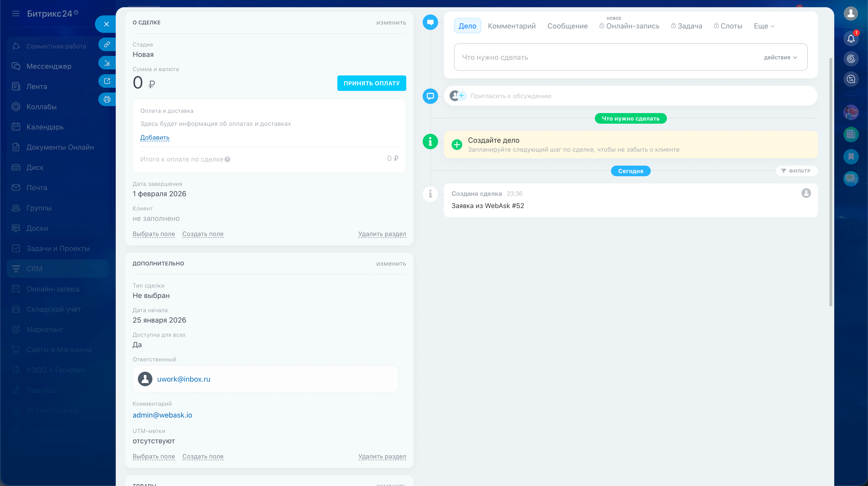This screenshot has width=868, height=486.
Task: Click the minimize slider arrow icon
Action: (107, 63)
